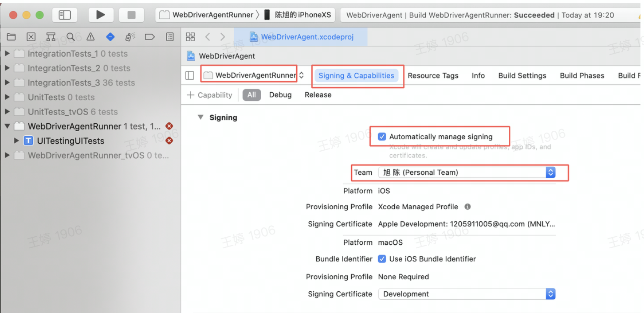The image size is (644, 313).
Task: Click WebDriverAgent in the breadcrumb bar
Action: [x=227, y=56]
